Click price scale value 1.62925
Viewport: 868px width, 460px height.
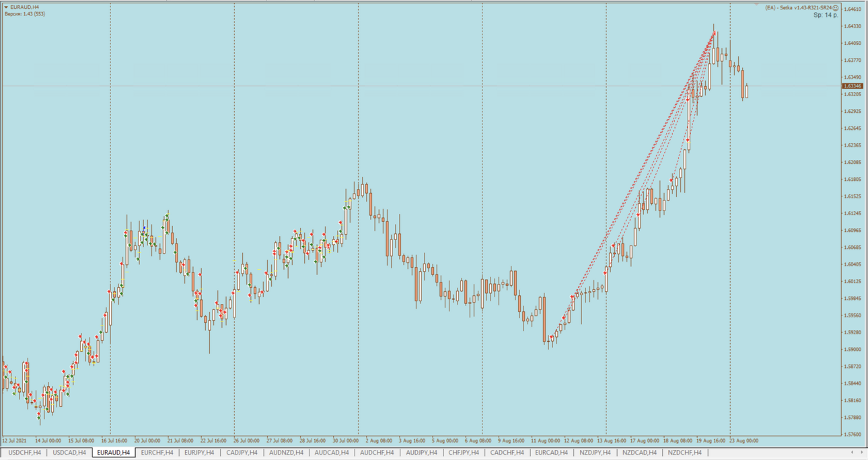point(853,112)
